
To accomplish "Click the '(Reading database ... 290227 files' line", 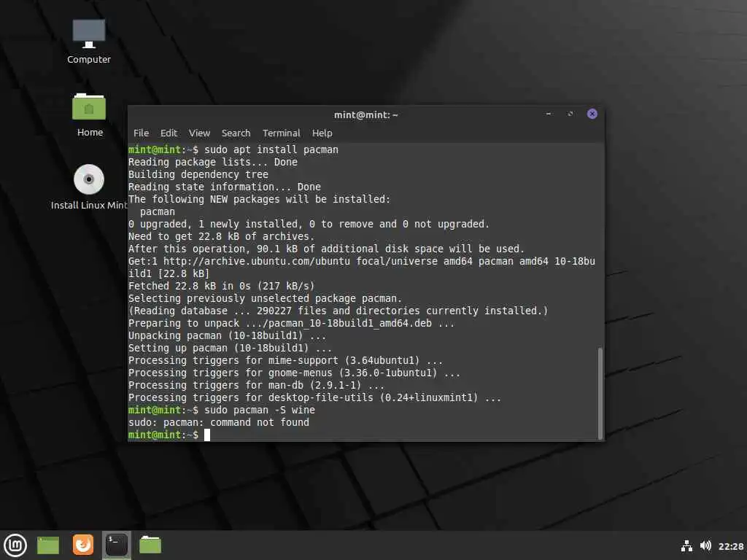I will [x=338, y=311].
